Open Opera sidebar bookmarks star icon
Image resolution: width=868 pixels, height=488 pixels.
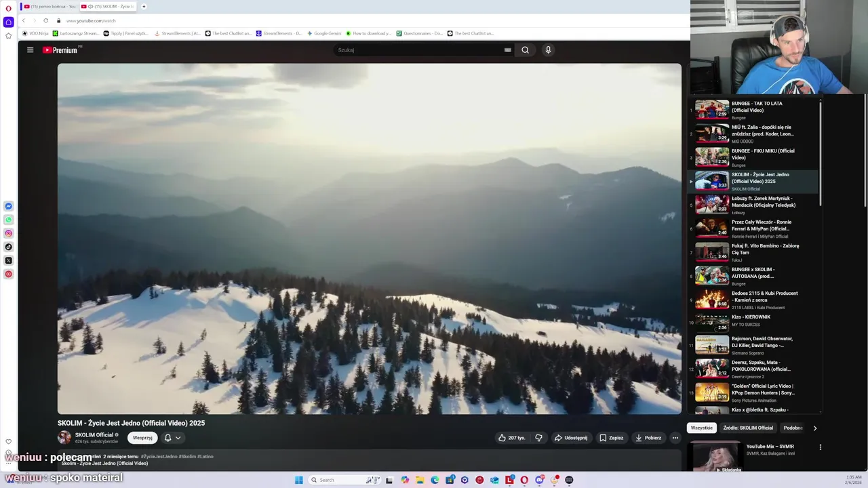pos(9,35)
